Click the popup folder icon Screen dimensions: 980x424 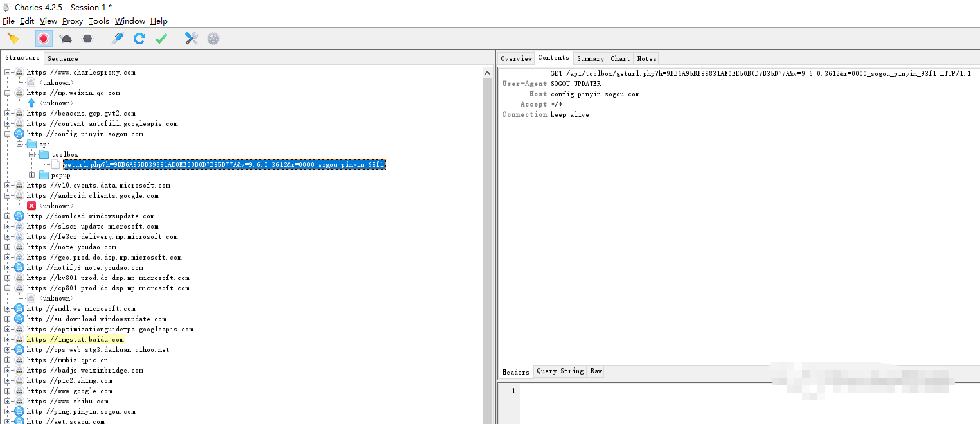(x=44, y=175)
